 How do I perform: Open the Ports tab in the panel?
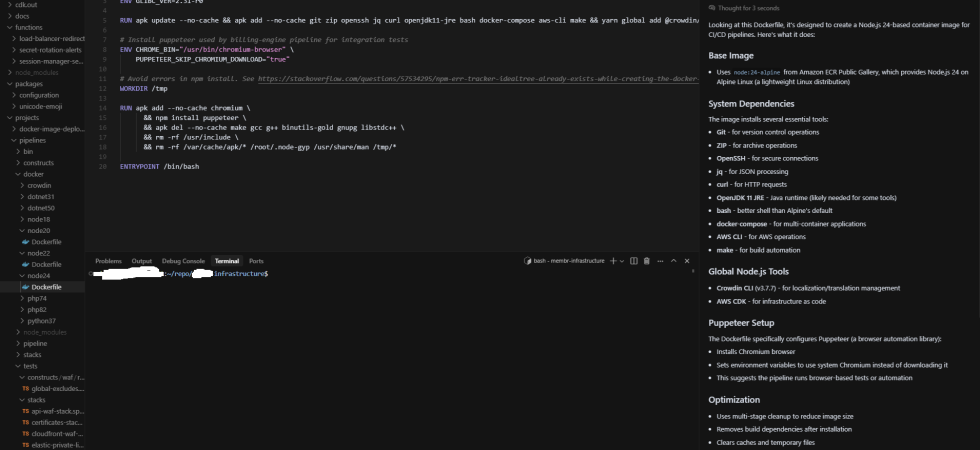coord(256,261)
